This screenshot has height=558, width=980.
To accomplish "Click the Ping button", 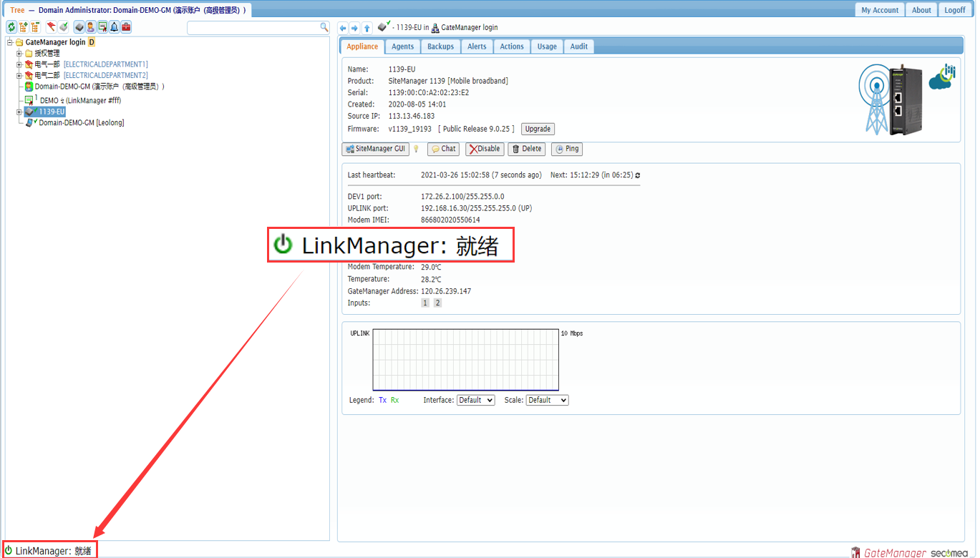I will [566, 149].
